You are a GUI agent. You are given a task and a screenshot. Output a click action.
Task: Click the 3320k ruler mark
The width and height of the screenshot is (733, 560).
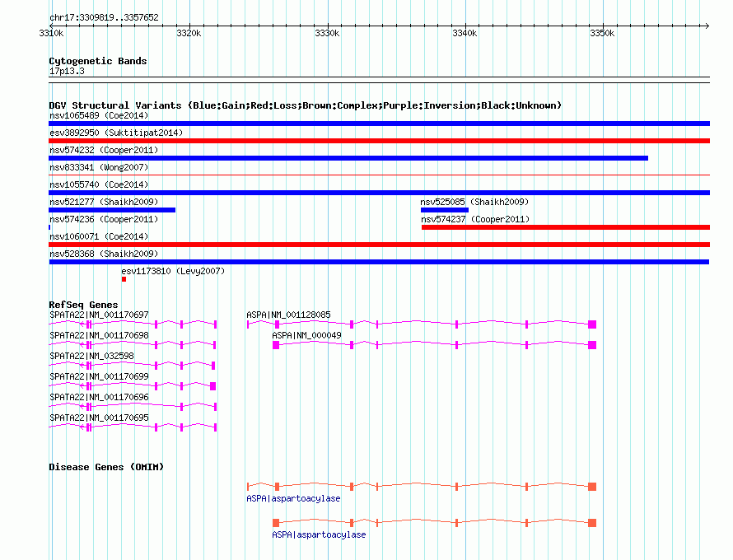(x=189, y=33)
